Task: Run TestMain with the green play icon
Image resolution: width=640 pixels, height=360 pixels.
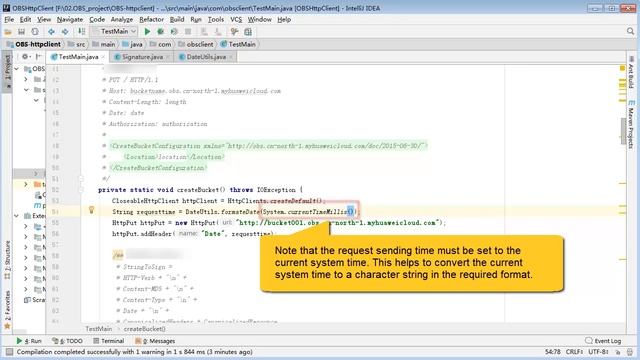Action: 147,31
